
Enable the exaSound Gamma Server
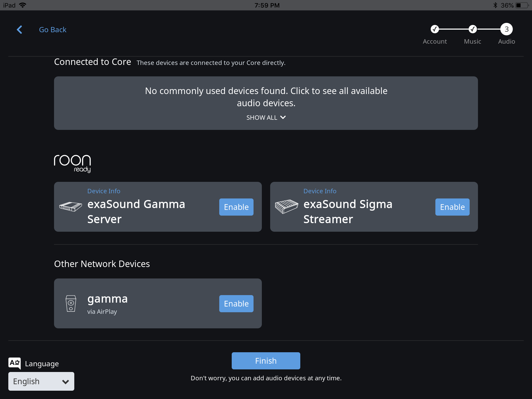click(236, 207)
